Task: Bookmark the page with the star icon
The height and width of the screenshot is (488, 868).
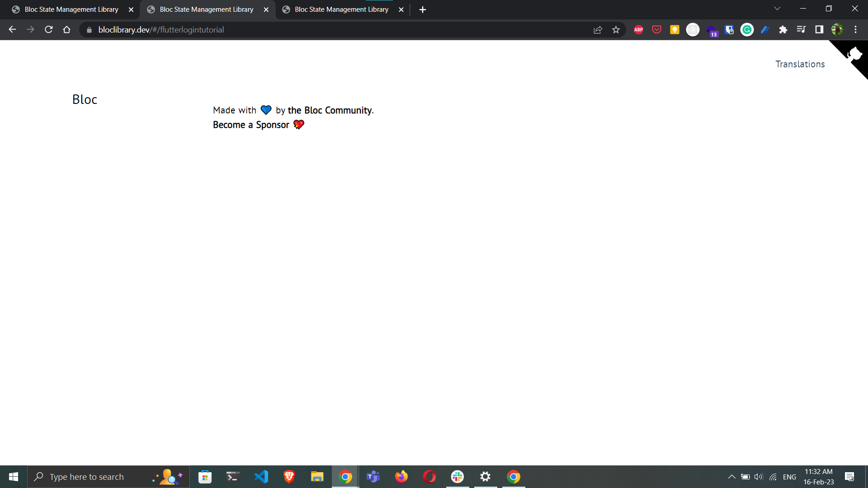Action: [616, 29]
